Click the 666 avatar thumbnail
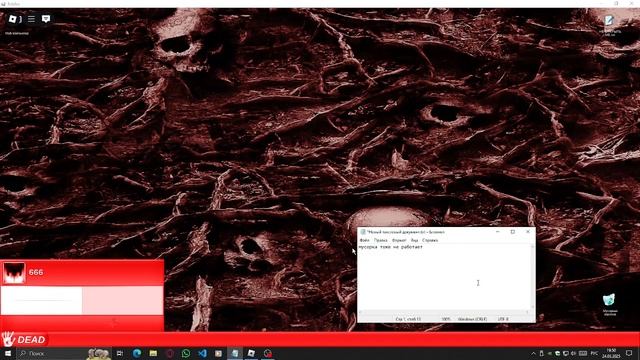 [14, 273]
